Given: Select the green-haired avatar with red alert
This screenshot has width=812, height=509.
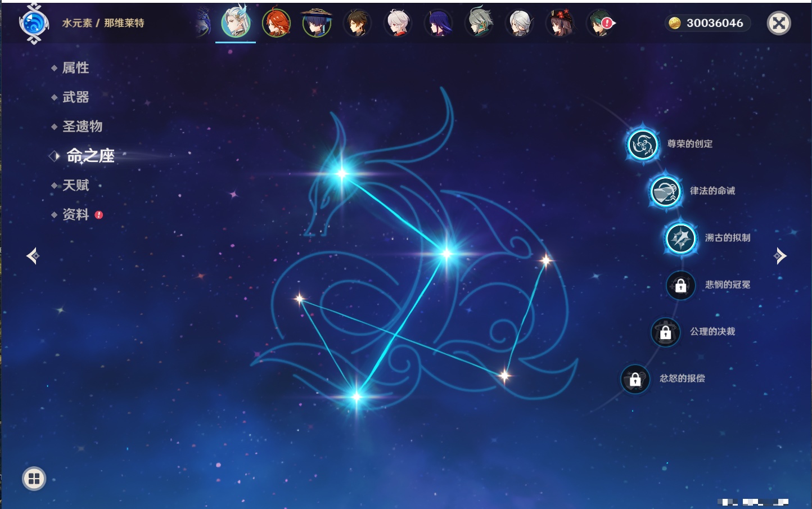Looking at the screenshot, I should pos(601,23).
